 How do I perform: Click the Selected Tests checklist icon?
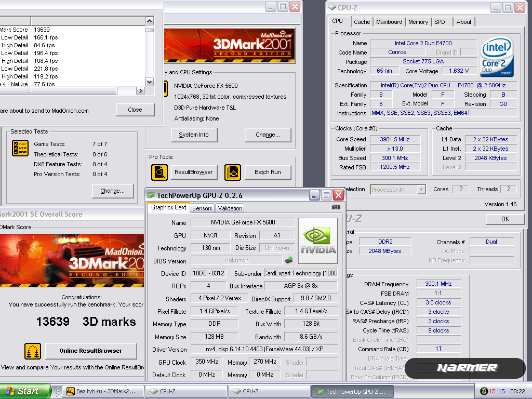20,148
